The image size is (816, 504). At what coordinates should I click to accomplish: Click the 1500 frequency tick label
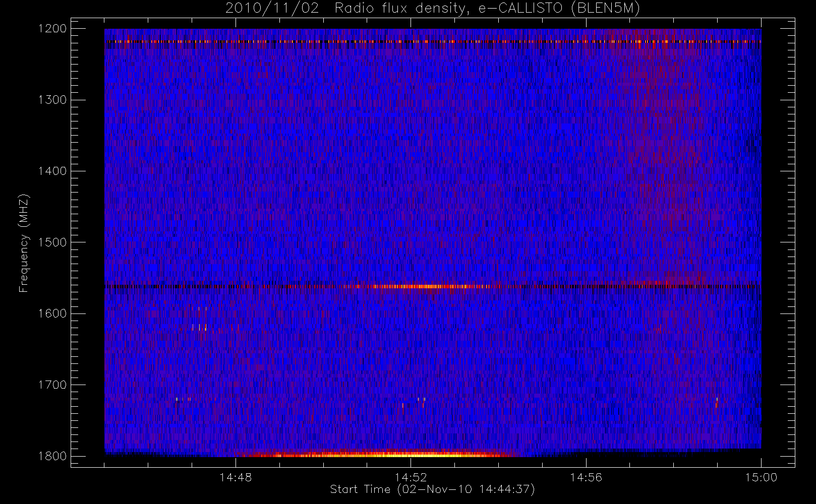(52, 242)
